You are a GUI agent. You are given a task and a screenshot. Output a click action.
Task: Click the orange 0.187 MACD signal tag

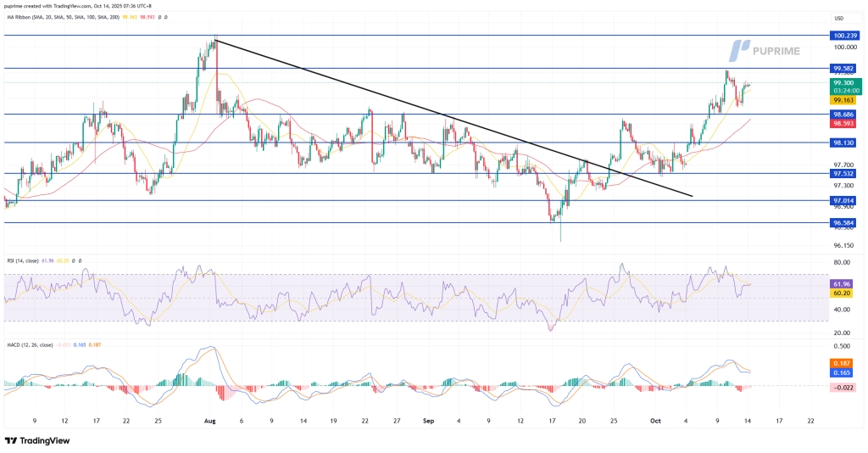(x=843, y=362)
